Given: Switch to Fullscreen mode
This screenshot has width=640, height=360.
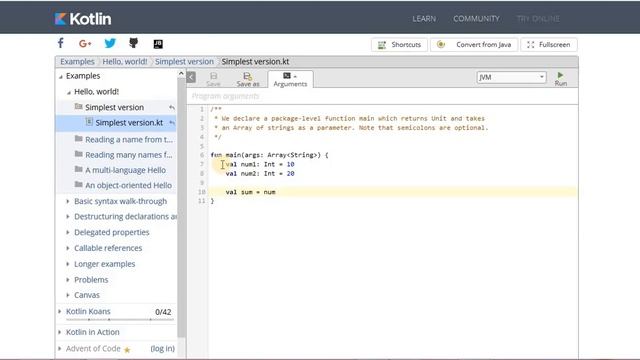Looking at the screenshot, I should tap(549, 44).
